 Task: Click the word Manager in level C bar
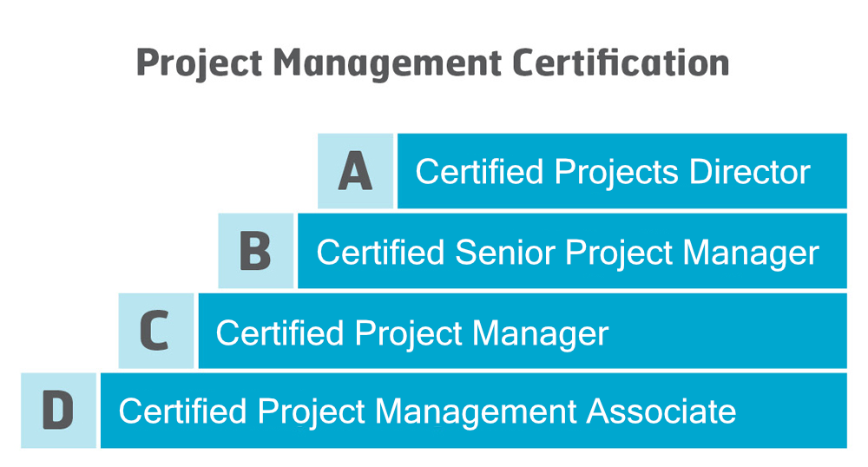[540, 334]
